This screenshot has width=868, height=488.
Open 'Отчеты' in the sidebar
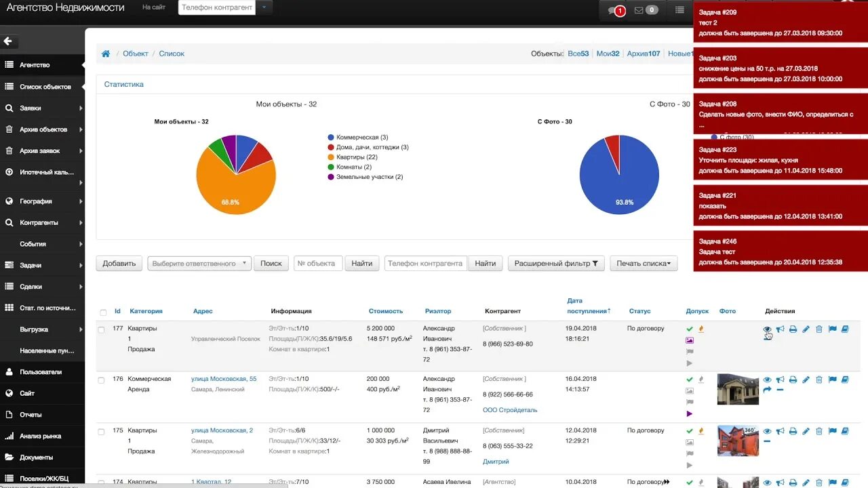point(42,415)
